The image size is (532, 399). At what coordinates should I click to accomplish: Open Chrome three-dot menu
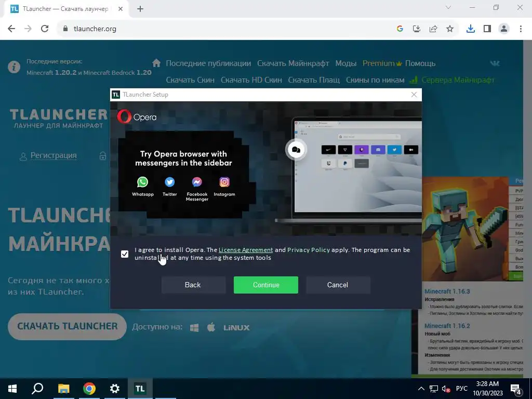[x=521, y=29]
